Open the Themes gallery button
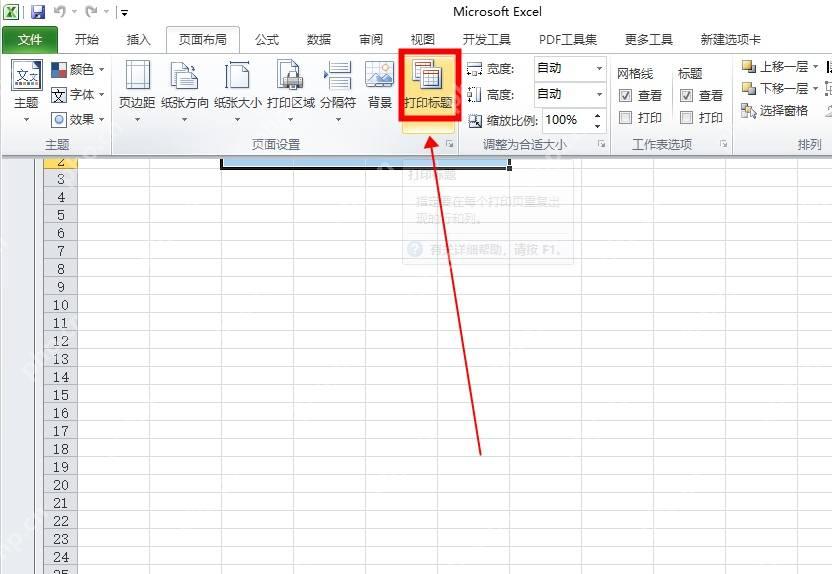 [x=26, y=90]
